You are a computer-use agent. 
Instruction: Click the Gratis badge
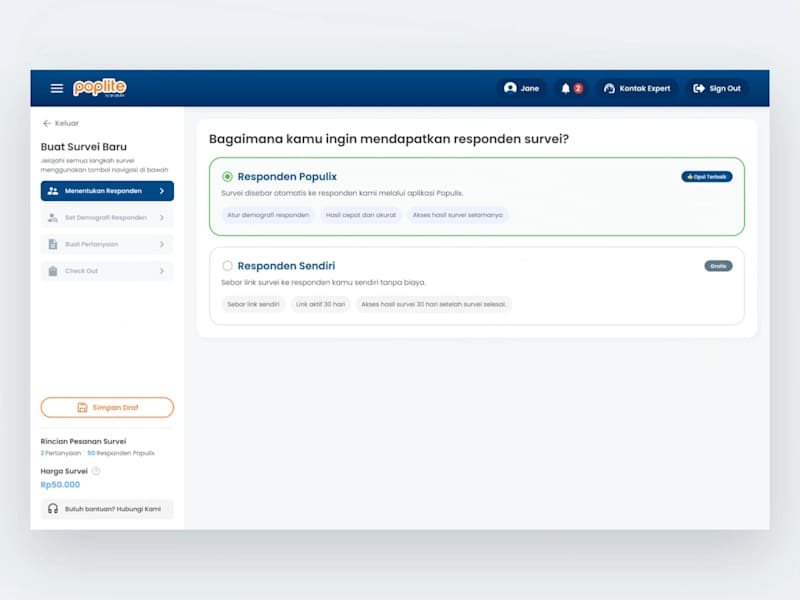click(718, 266)
